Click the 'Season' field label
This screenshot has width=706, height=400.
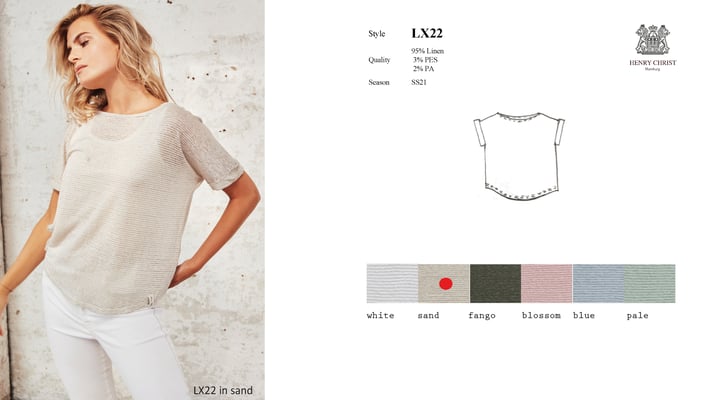(x=379, y=82)
